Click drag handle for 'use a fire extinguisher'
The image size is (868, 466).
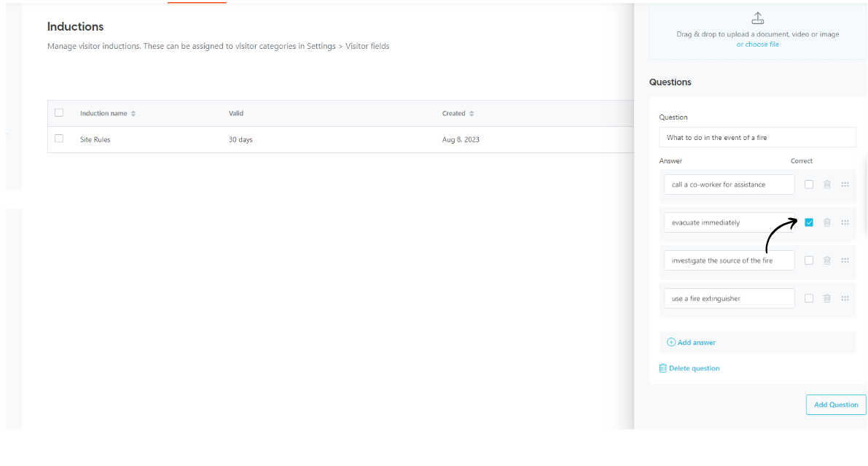[x=845, y=298]
